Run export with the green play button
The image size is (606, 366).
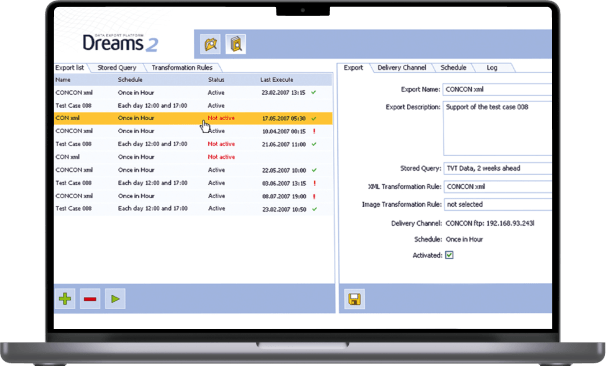115,299
